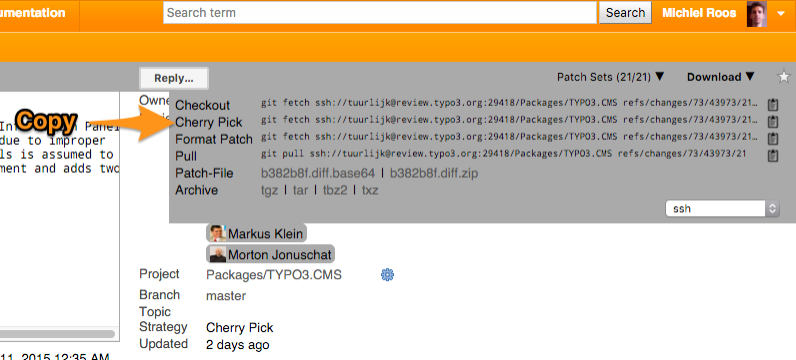Open user menu arrow beside avatar
The height and width of the screenshot is (360, 796).
pos(781,14)
